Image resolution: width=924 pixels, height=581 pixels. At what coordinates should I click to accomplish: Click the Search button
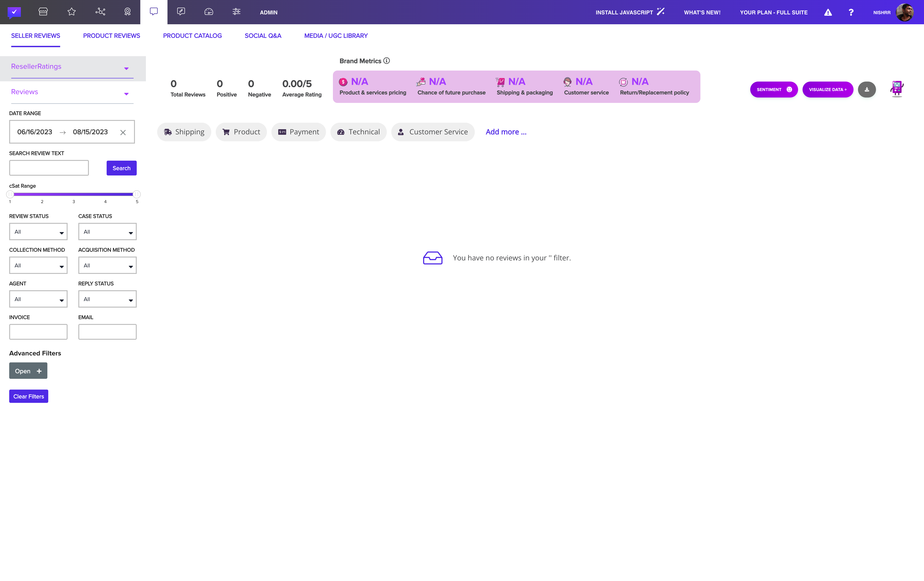click(x=122, y=168)
